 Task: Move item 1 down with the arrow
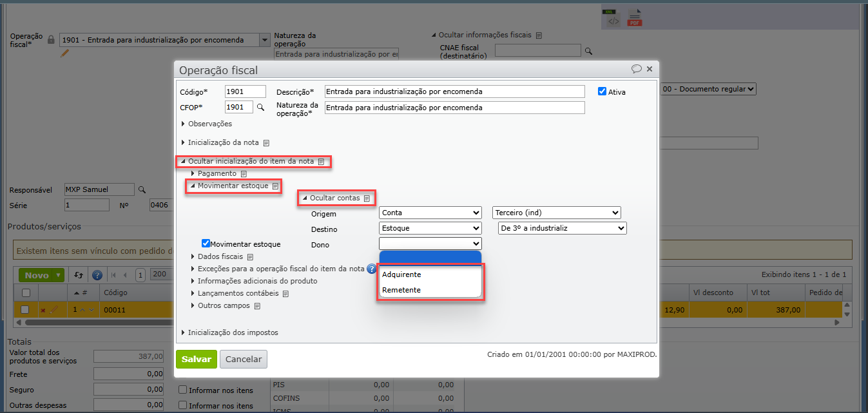point(92,310)
